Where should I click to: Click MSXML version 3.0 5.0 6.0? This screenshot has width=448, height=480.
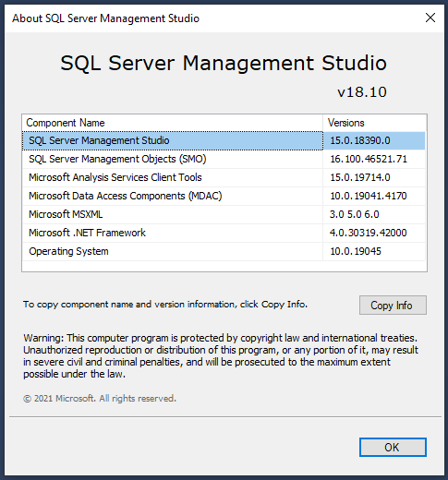354,214
